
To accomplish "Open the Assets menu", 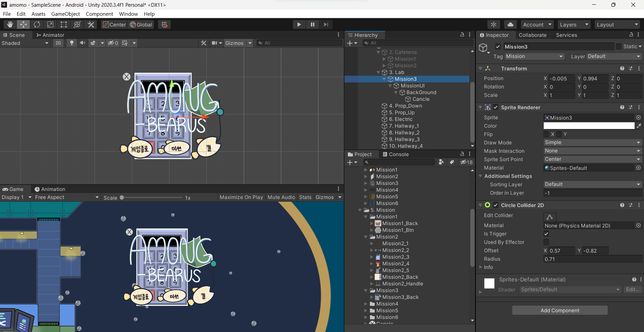I will pos(38,14).
